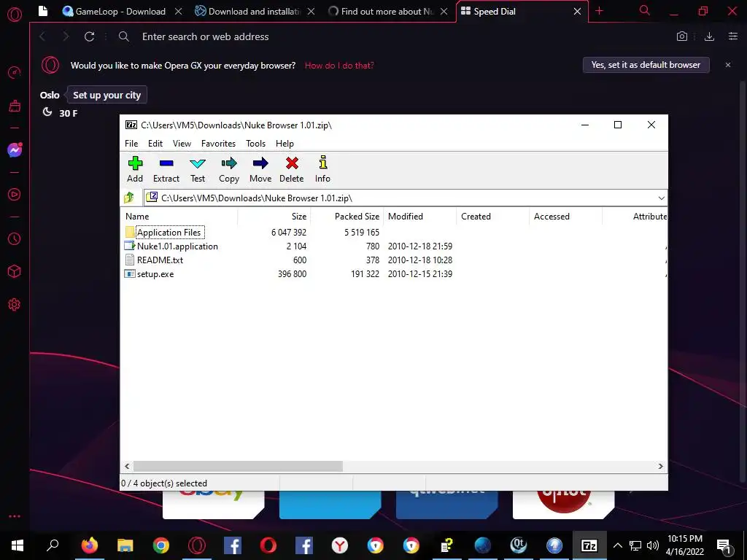Open the 7-Zip View menu

point(182,144)
